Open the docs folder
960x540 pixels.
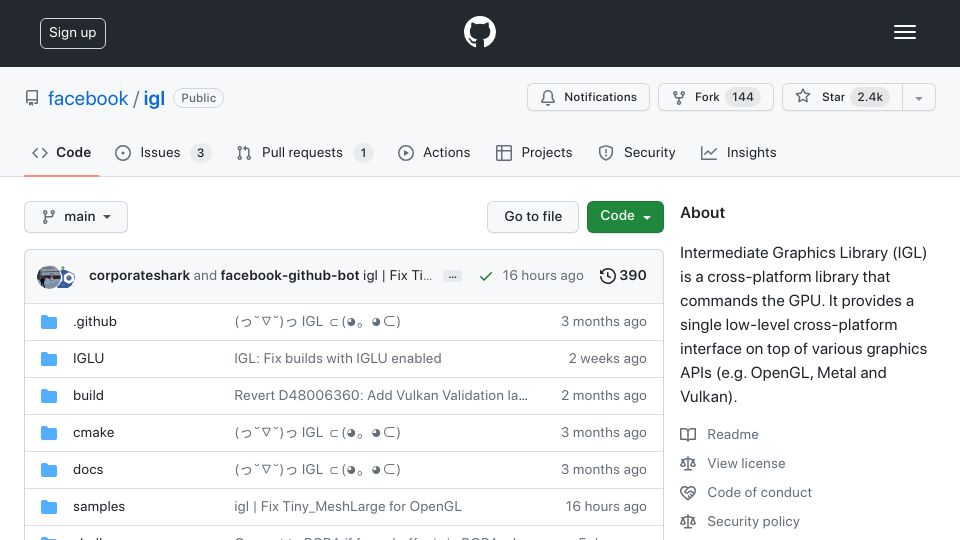[x=88, y=470]
